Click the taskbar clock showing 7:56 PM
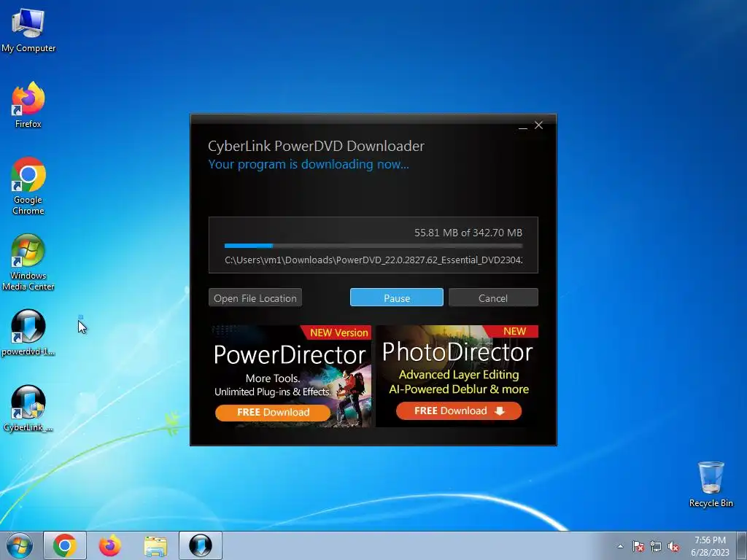This screenshot has height=560, width=747. (x=710, y=546)
